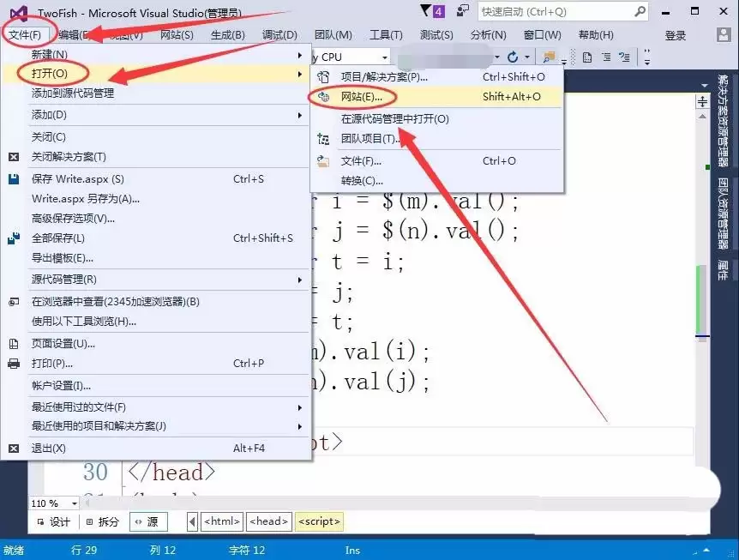Click the <script> breadcrumb button
The width and height of the screenshot is (739, 560).
pyautogui.click(x=319, y=521)
